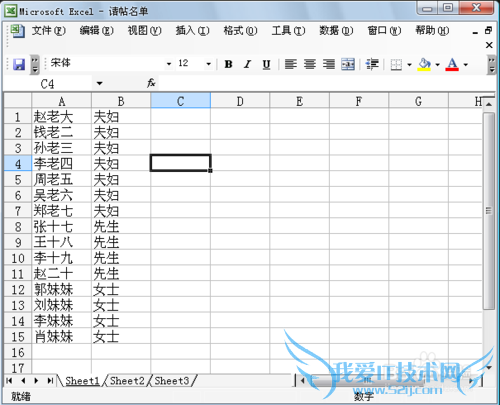This screenshot has width=500, height=405.
Task: Center align text
Action: [310, 64]
